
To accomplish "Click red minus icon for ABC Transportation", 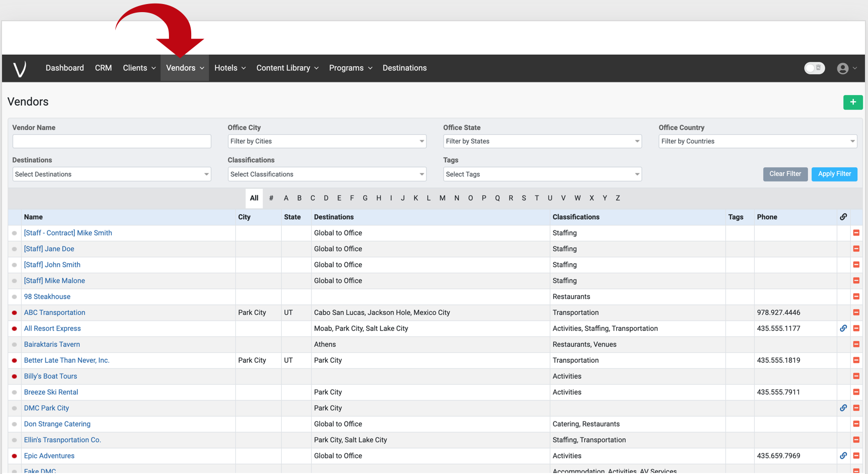I will click(856, 312).
